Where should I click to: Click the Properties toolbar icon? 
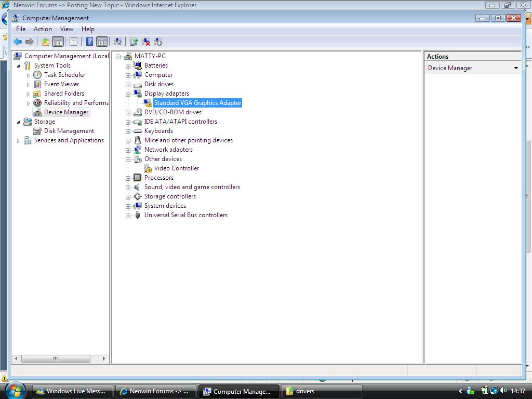tap(72, 42)
